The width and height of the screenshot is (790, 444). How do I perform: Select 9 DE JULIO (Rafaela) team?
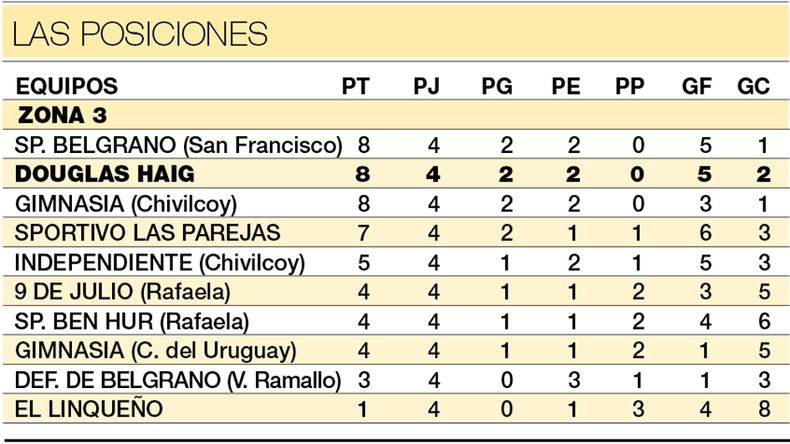pos(118,292)
